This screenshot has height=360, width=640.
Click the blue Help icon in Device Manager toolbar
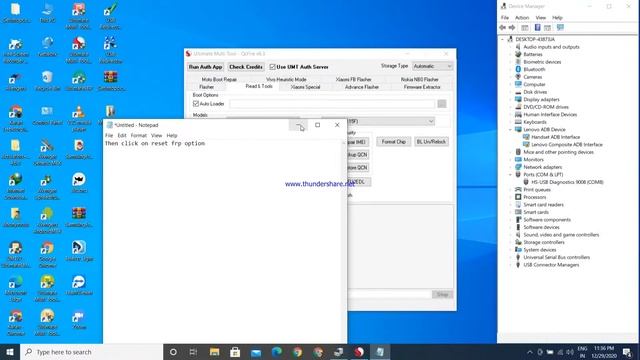(538, 28)
